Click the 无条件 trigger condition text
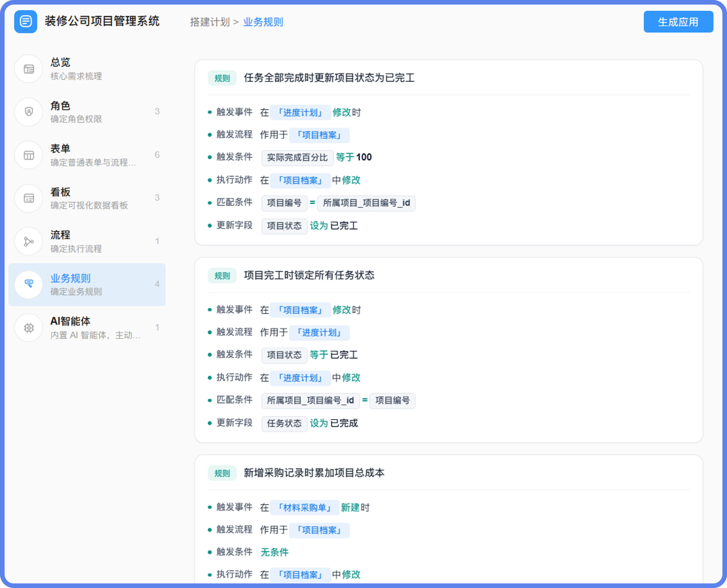Viewport: 727px width, 588px height. click(275, 552)
